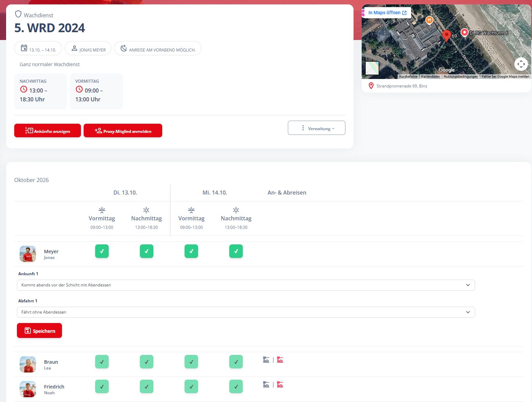Click the orange restaurant marker on the map

pyautogui.click(x=429, y=20)
